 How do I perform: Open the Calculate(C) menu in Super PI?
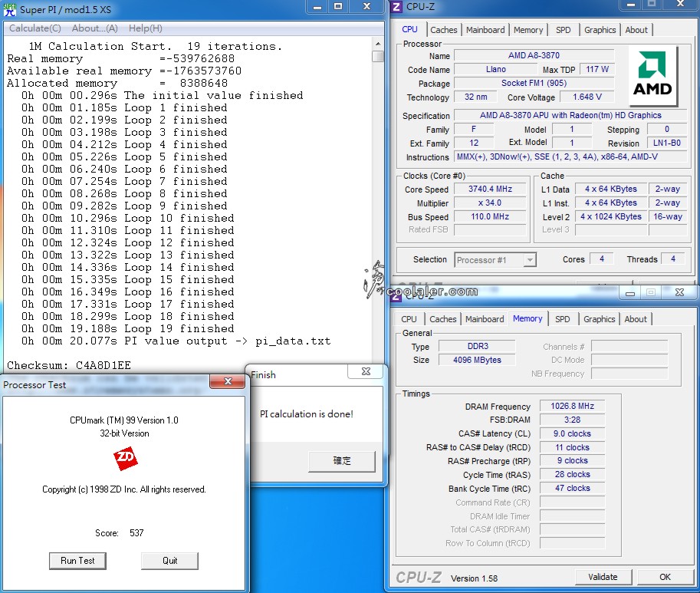tap(35, 28)
